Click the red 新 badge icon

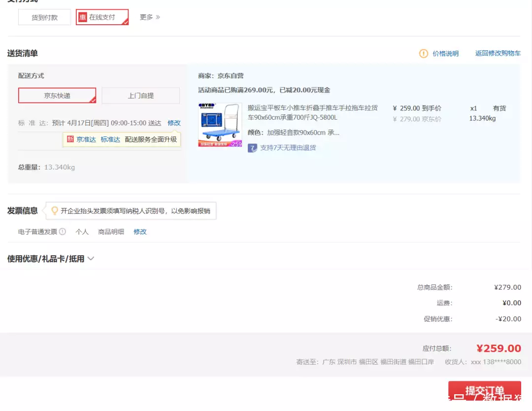(x=70, y=139)
